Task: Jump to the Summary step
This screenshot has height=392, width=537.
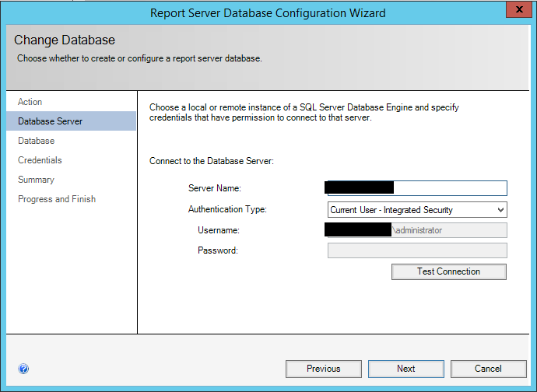Action: [37, 180]
